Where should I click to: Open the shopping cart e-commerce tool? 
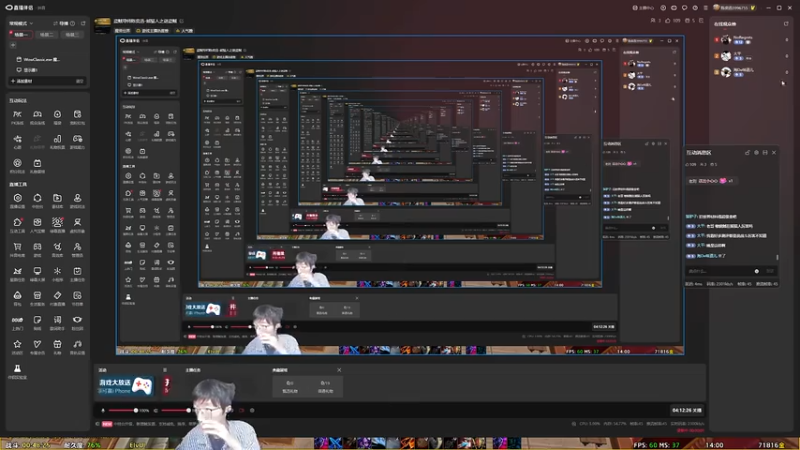(17, 247)
